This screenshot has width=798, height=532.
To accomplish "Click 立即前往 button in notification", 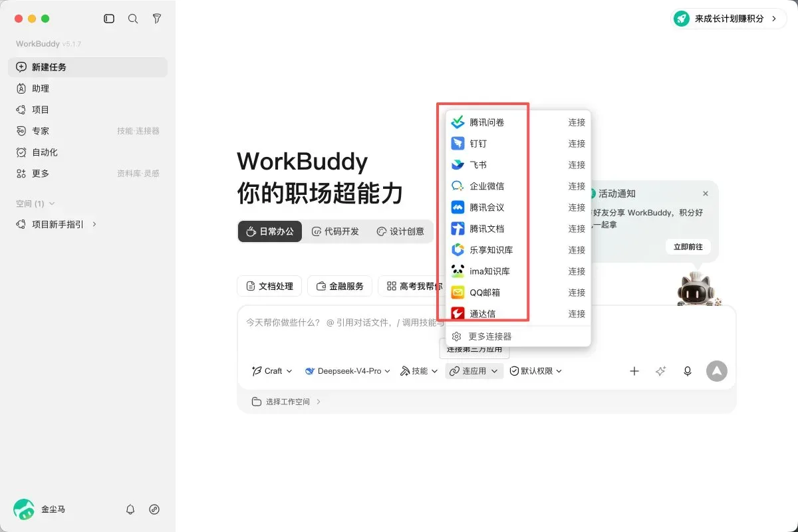I will (x=688, y=247).
